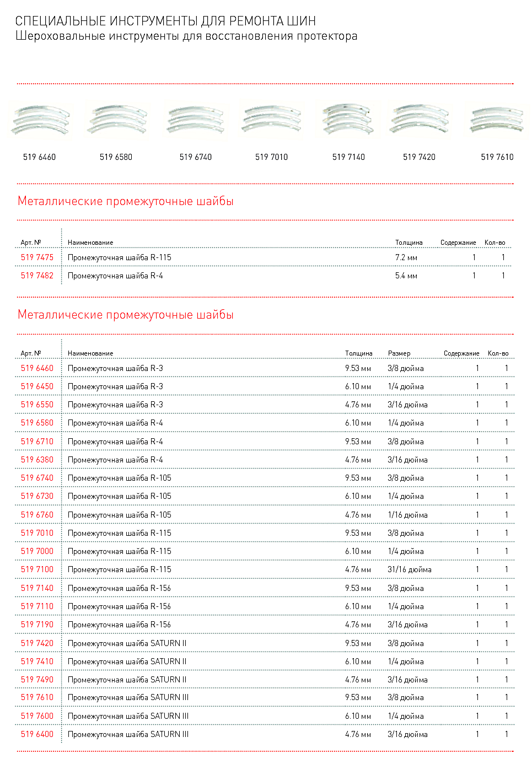Click the 'Размер' column header

(x=399, y=353)
